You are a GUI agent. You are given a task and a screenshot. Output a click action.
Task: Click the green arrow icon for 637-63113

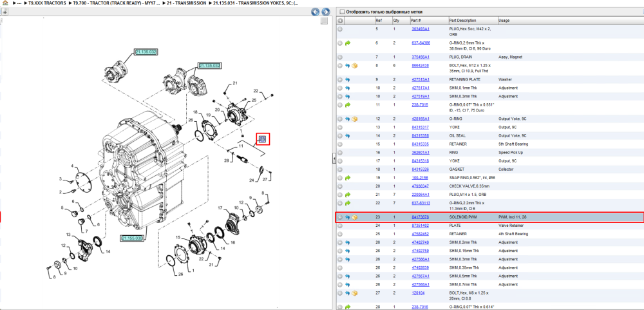point(348,203)
